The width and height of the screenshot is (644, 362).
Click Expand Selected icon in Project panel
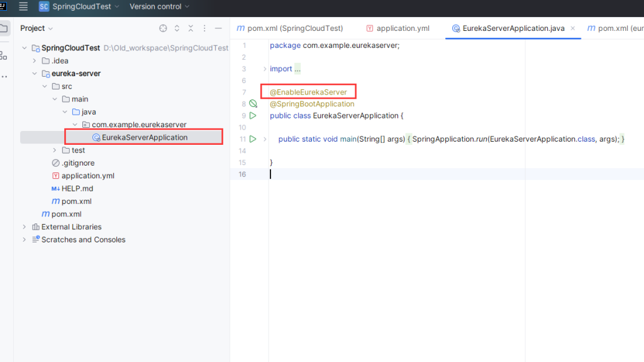coord(177,28)
